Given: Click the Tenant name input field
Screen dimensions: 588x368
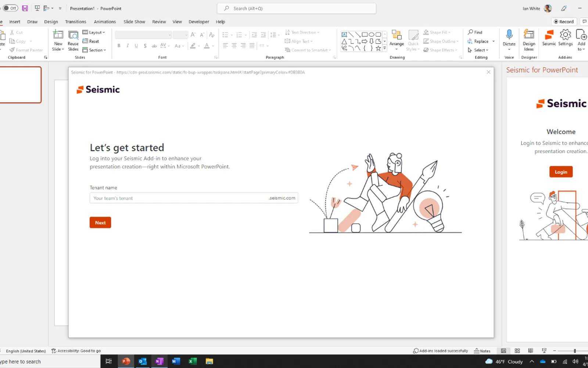Looking at the screenshot, I should click(x=194, y=198).
